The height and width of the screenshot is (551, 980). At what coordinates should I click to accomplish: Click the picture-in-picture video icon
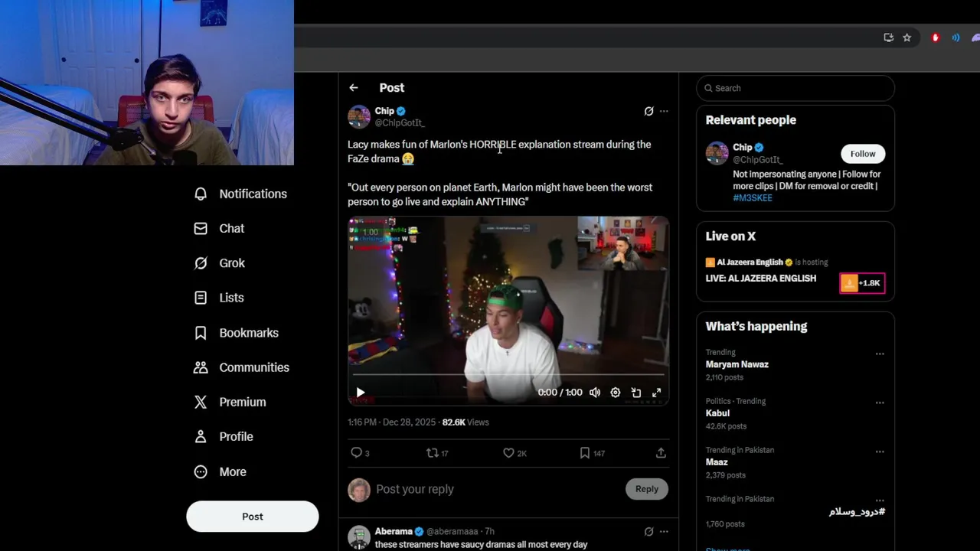click(636, 393)
